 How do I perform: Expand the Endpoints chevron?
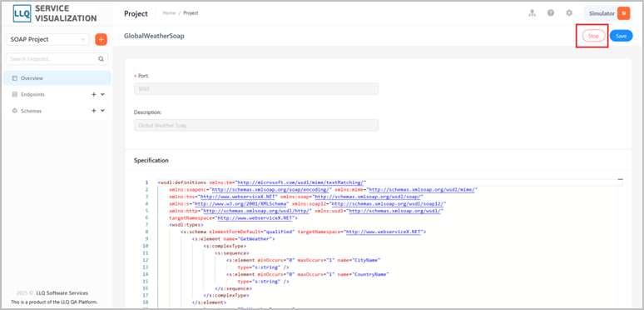[102, 94]
